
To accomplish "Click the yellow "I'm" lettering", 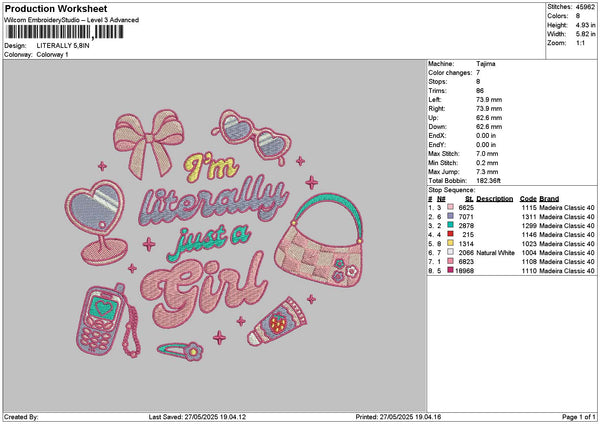I will [211, 167].
